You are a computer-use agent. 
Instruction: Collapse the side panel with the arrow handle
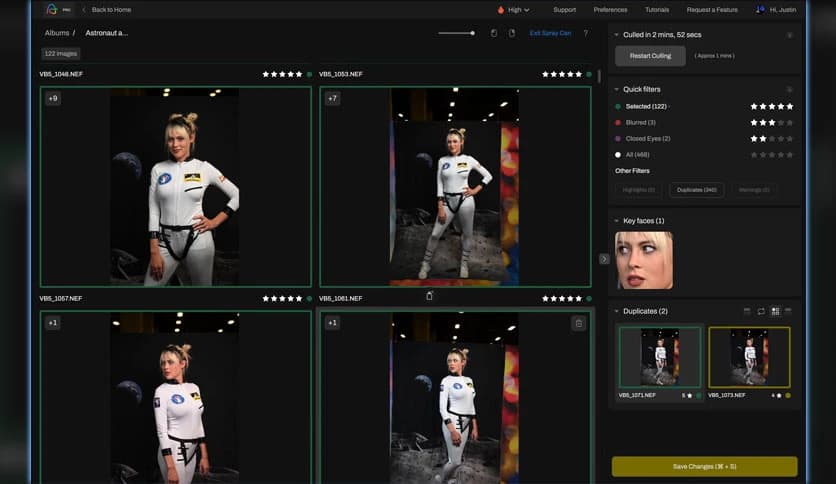(604, 259)
